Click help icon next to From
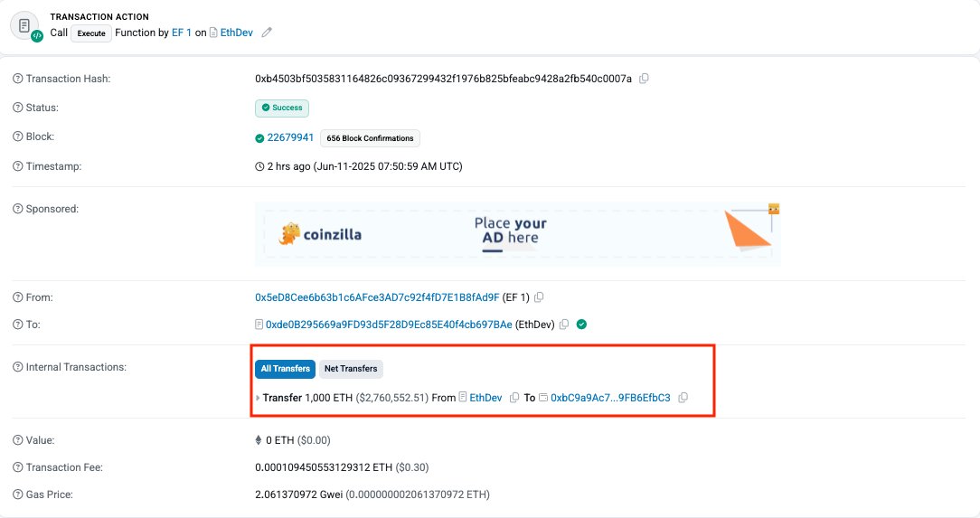The height and width of the screenshot is (518, 980). click(x=17, y=297)
